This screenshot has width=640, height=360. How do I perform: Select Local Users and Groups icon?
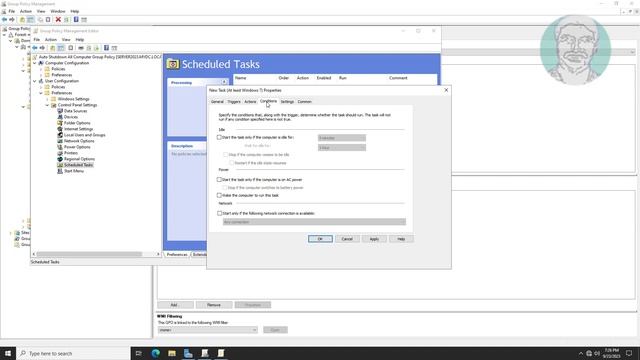click(x=60, y=135)
